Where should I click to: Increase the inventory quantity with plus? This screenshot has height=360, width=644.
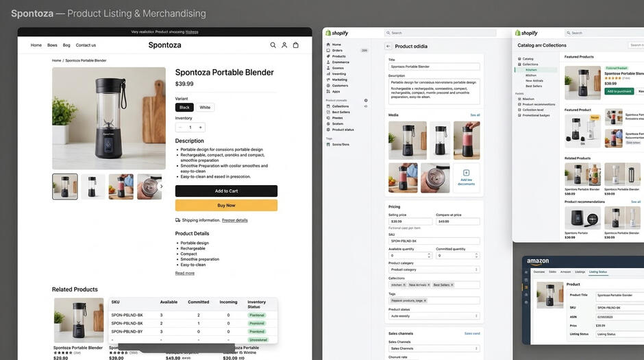click(x=201, y=128)
